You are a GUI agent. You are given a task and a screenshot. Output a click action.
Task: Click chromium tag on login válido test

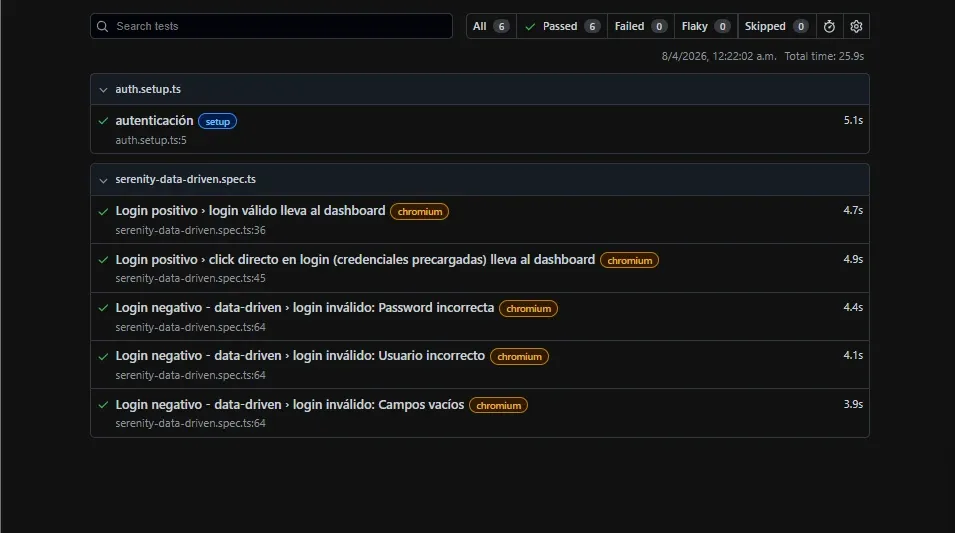pyautogui.click(x=420, y=211)
